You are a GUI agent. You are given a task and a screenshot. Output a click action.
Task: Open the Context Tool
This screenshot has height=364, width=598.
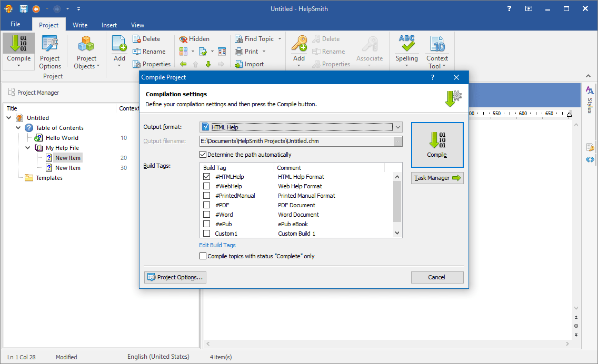pos(437,52)
